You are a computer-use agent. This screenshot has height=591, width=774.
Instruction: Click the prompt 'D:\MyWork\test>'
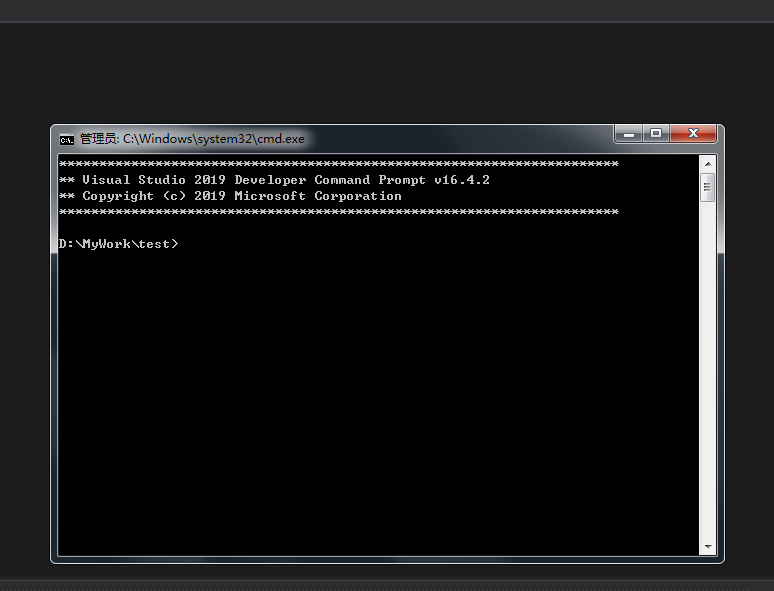point(118,244)
